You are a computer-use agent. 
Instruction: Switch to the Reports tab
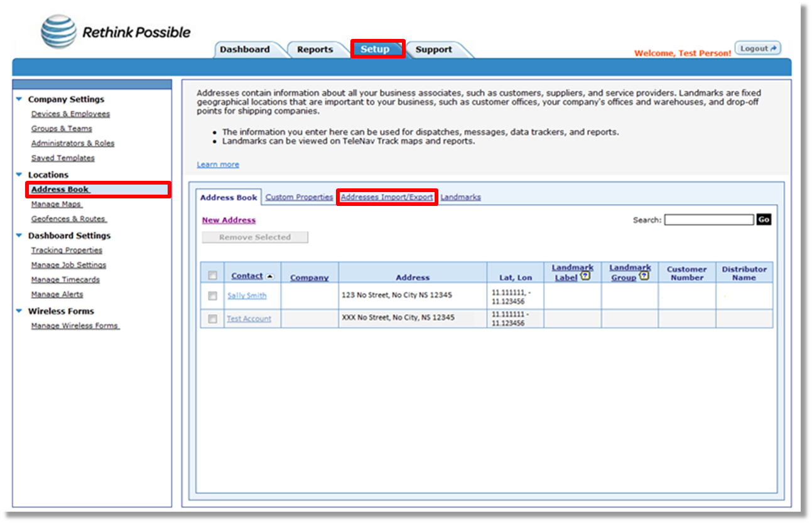click(x=315, y=50)
